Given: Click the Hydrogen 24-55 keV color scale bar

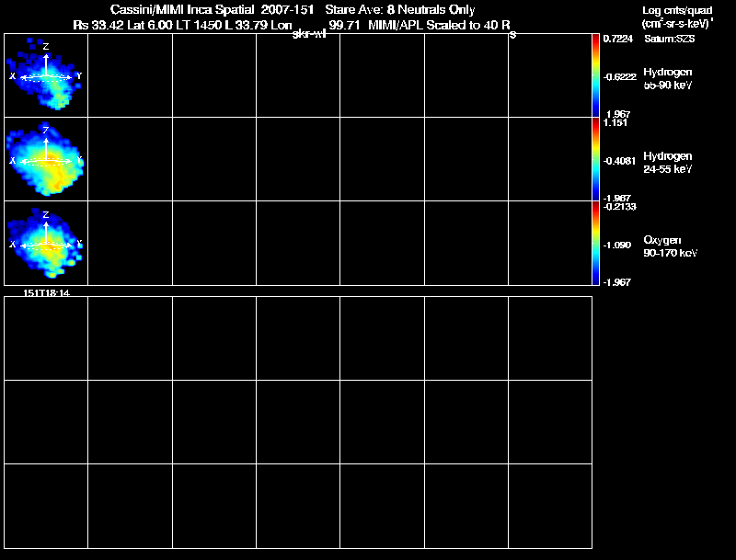Looking at the screenshot, I should click(x=595, y=159).
